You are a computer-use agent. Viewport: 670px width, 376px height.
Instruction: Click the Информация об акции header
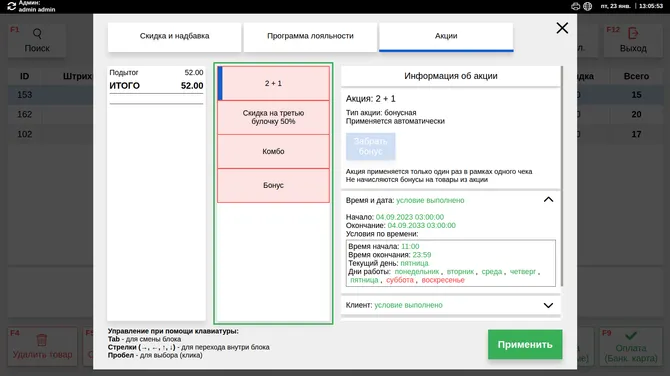451,76
